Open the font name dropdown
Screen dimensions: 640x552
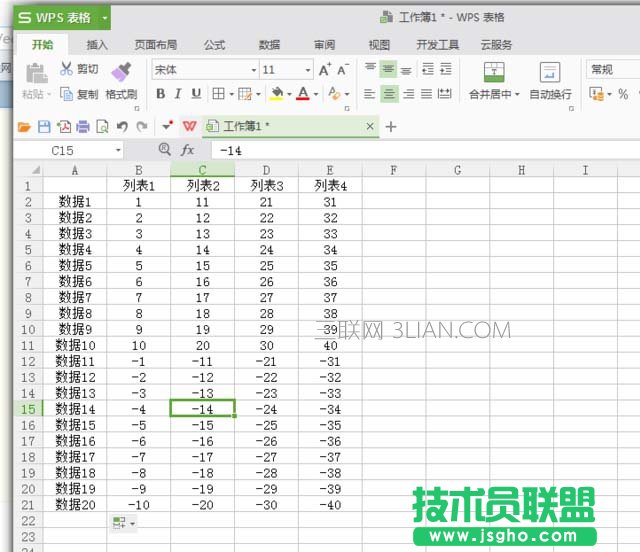(x=254, y=70)
